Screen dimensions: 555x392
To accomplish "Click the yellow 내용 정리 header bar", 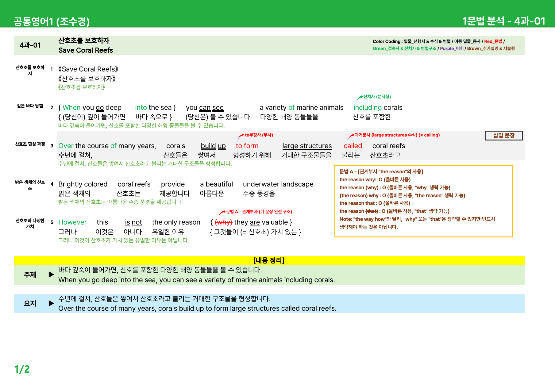I will coord(269,260).
